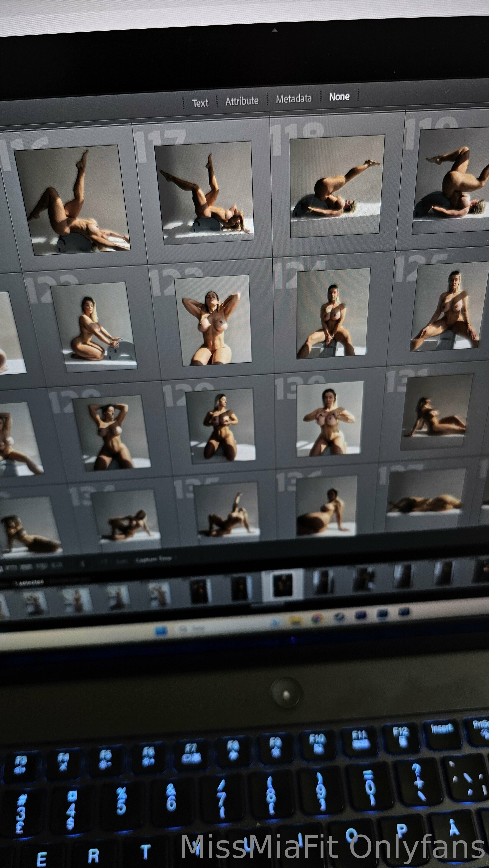Collapse the top panel with the arrow

[274, 31]
